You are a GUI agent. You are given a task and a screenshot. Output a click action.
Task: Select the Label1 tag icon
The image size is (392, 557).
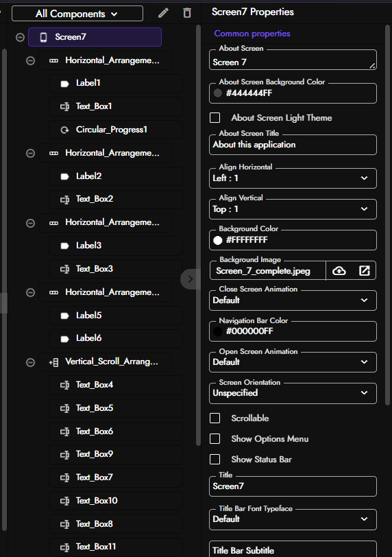click(64, 84)
